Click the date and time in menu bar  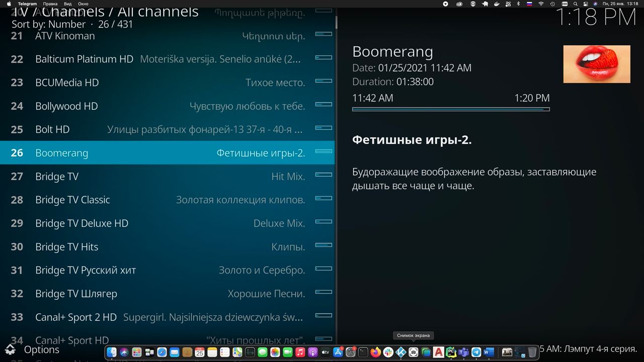(x=620, y=4)
